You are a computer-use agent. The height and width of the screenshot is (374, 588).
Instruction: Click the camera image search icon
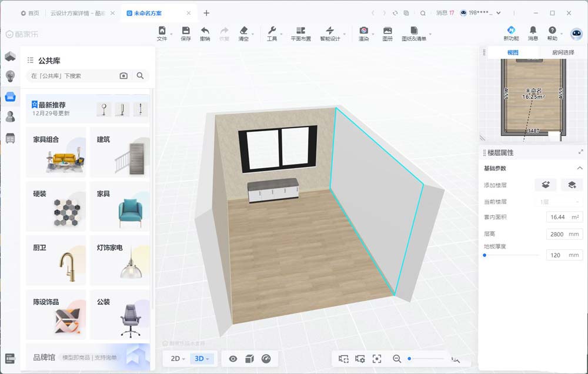(123, 76)
